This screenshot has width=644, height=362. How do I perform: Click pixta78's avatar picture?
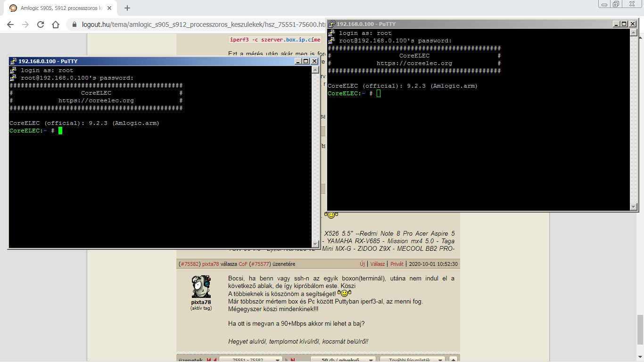201,287
